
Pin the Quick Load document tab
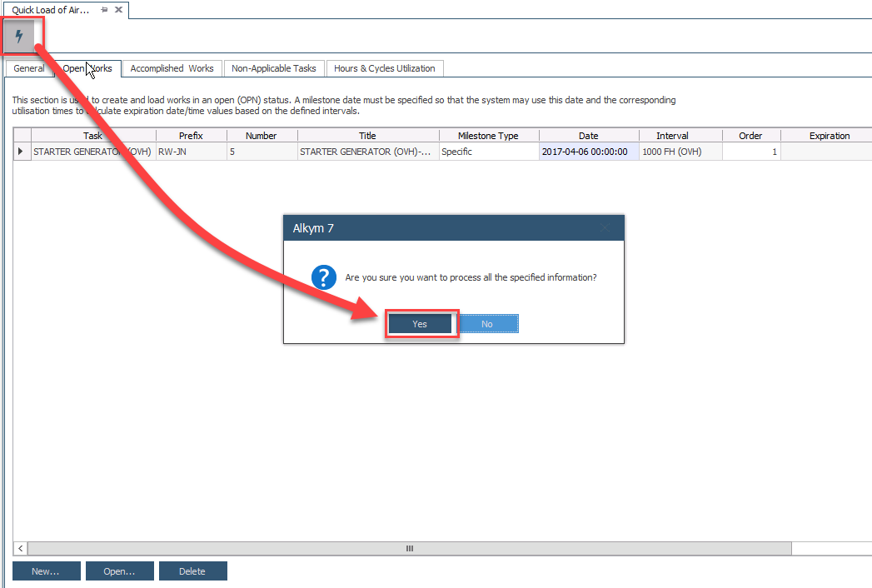point(104,9)
